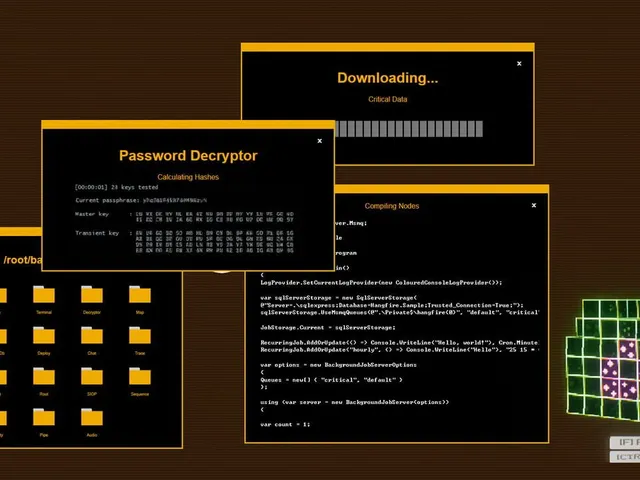This screenshot has height=480, width=640.
Task: Click the Downloading window yellow title bar
Action: pos(388,47)
